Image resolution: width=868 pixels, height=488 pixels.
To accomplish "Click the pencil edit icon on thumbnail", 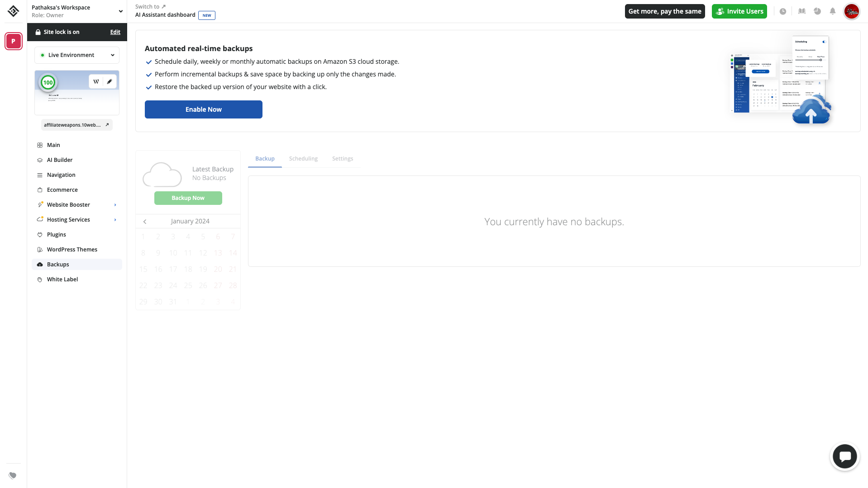I will [x=110, y=82].
